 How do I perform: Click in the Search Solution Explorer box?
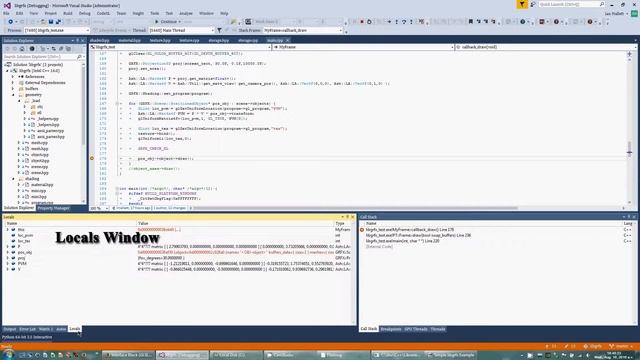pos(40,57)
